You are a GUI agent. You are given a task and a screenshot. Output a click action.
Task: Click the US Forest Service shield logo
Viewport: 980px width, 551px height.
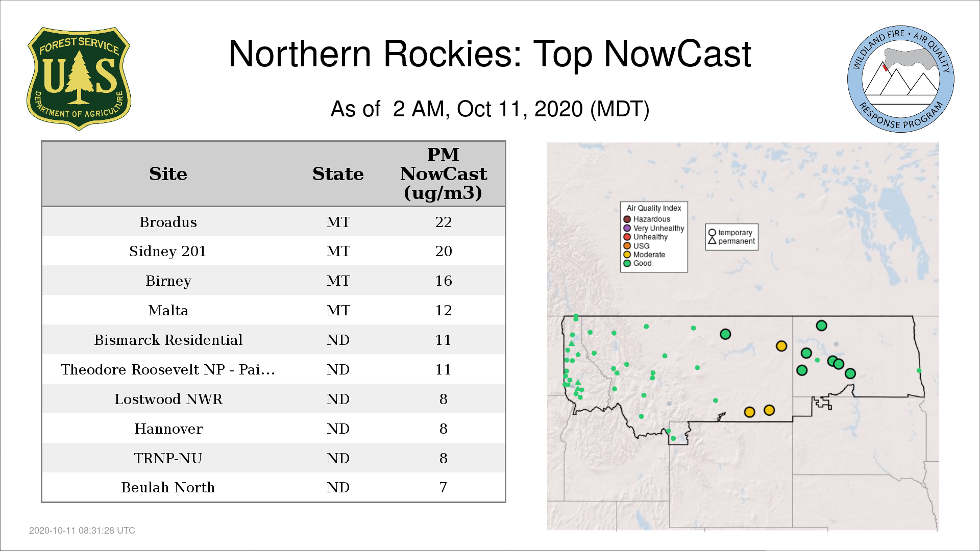pyautogui.click(x=79, y=79)
